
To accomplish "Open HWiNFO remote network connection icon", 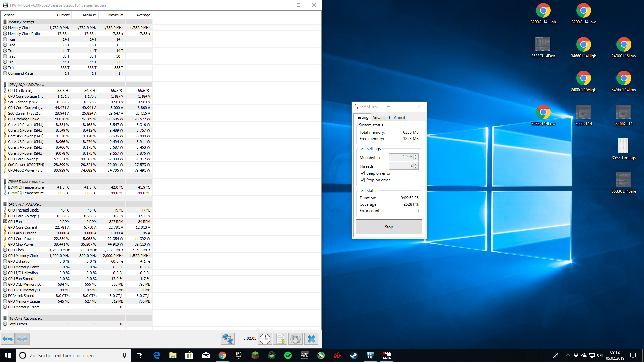I will 227,339.
